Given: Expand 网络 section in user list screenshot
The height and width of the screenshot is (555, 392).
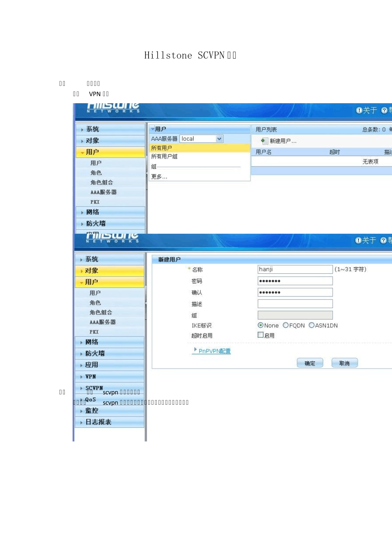Looking at the screenshot, I should (x=111, y=212).
